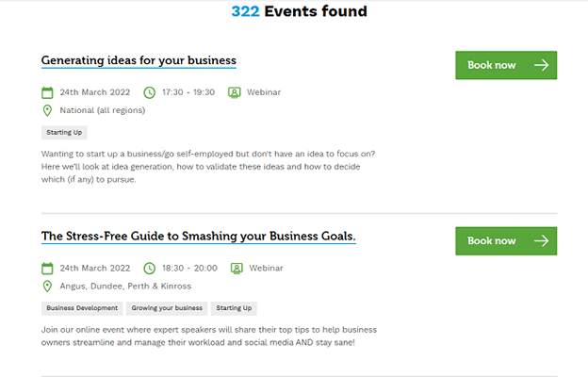Select the Growing your business tag
The width and height of the screenshot is (588, 377).
point(166,308)
